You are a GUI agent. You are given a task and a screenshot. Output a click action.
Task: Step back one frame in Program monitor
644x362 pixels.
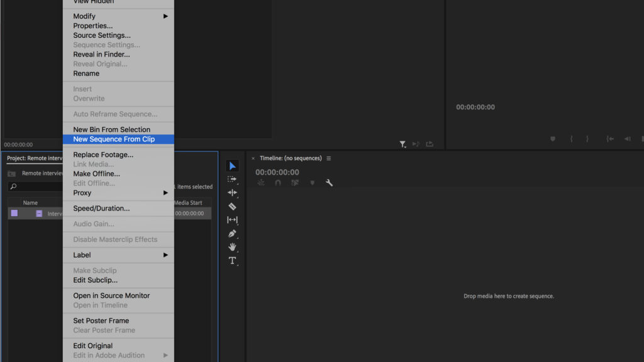627,139
